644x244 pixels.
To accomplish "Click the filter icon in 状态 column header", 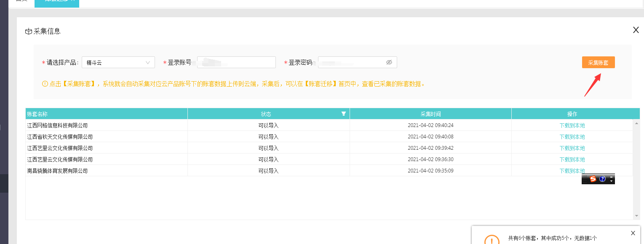I will (x=344, y=114).
